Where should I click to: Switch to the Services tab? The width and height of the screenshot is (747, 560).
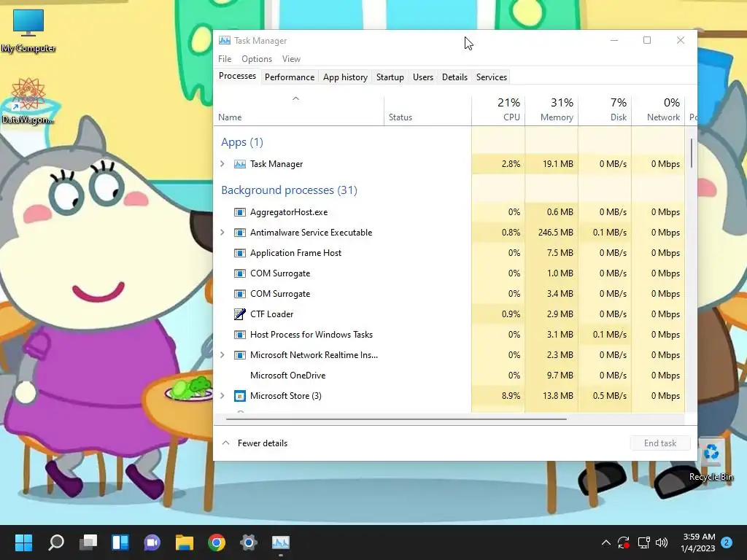[x=492, y=77]
